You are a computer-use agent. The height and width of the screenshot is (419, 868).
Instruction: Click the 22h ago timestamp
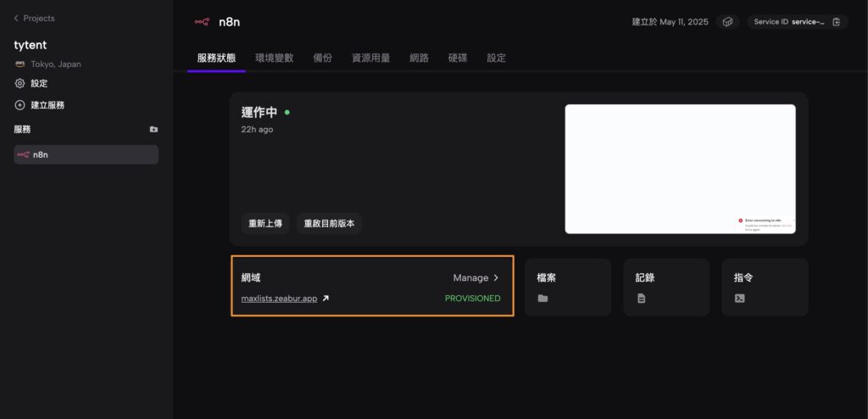[x=257, y=130]
